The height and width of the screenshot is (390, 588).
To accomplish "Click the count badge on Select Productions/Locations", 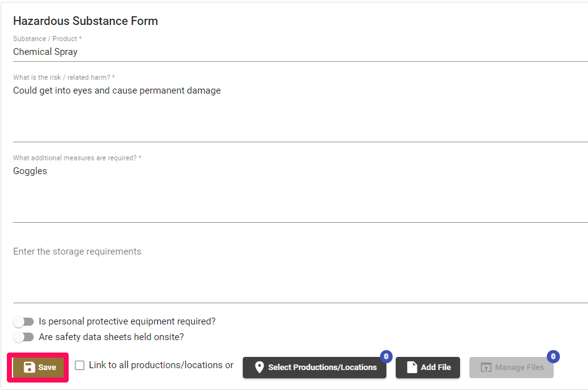I will [386, 356].
